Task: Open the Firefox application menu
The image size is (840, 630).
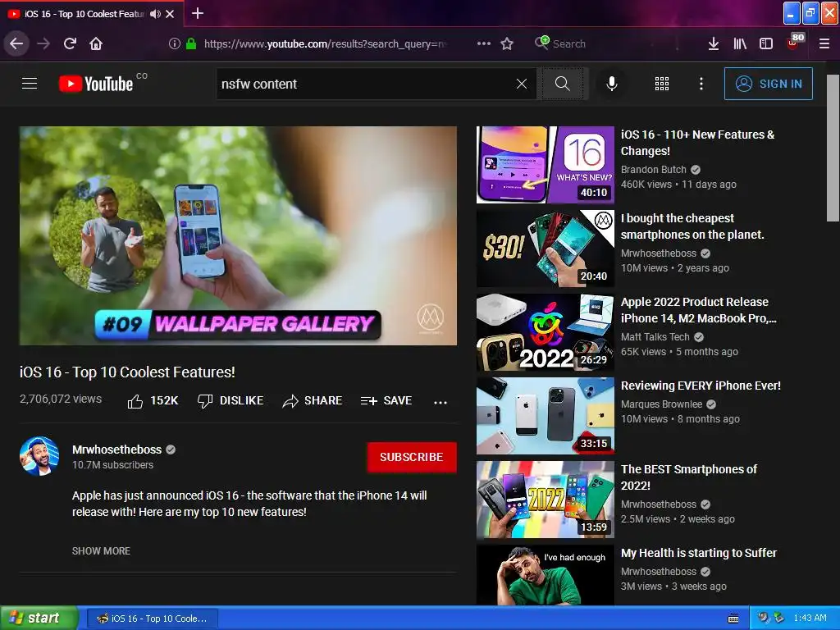Action: coord(824,43)
